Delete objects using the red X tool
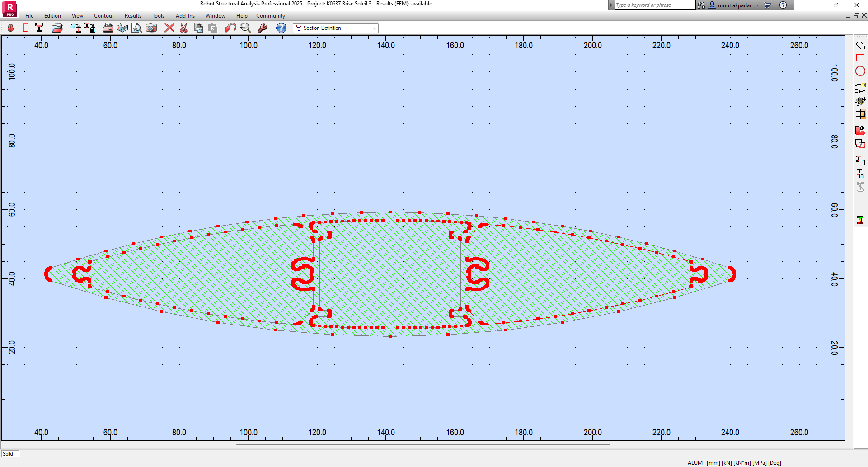 [169, 28]
